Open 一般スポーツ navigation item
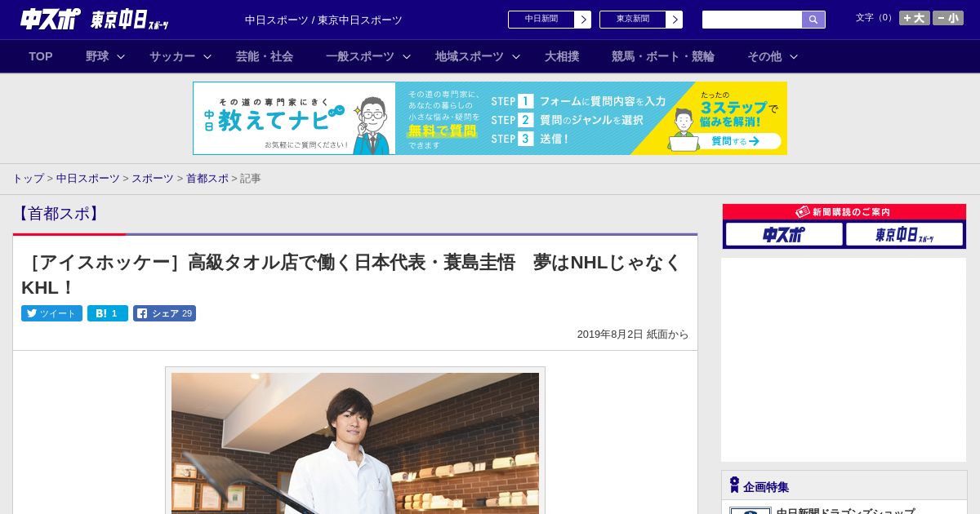This screenshot has width=980, height=514. tap(360, 56)
